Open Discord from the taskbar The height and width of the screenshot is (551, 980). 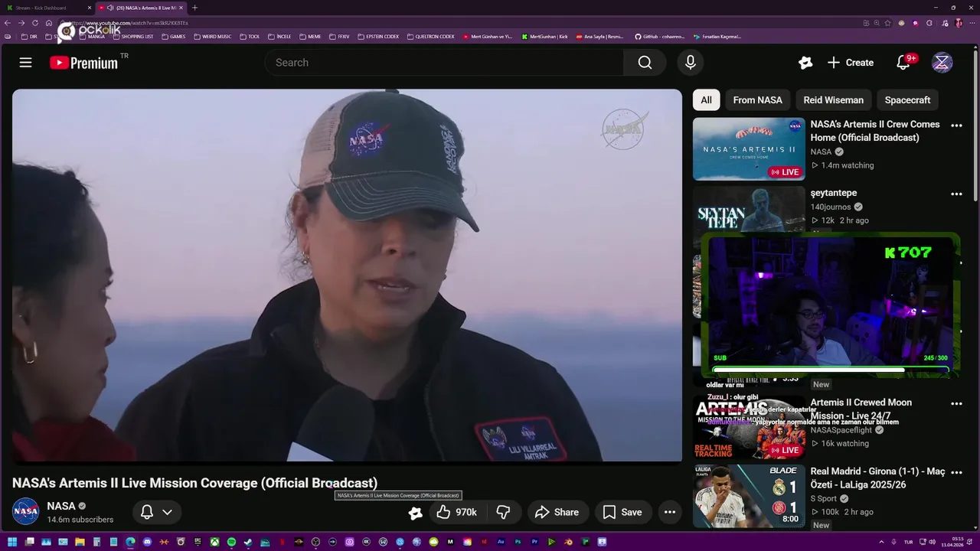[147, 542]
